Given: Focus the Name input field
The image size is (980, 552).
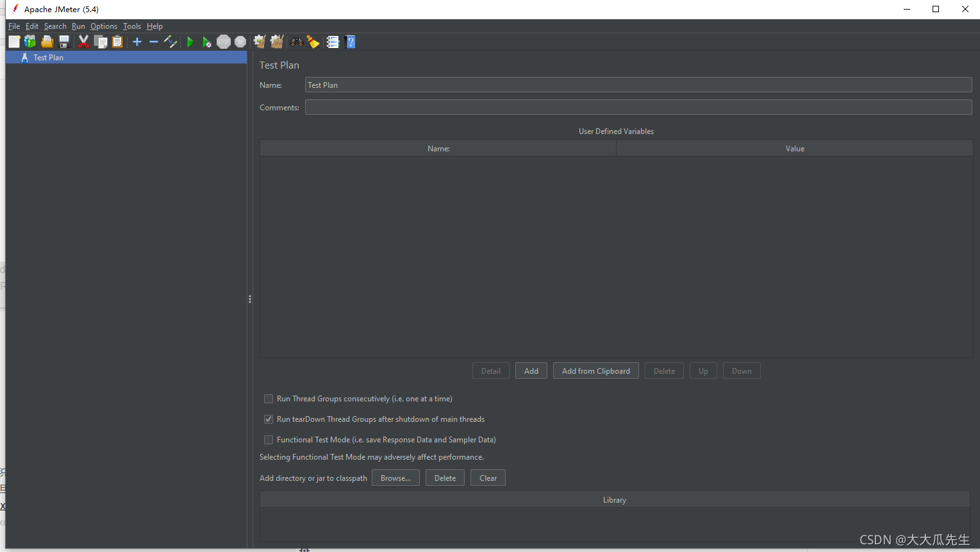Looking at the screenshot, I should click(x=638, y=85).
